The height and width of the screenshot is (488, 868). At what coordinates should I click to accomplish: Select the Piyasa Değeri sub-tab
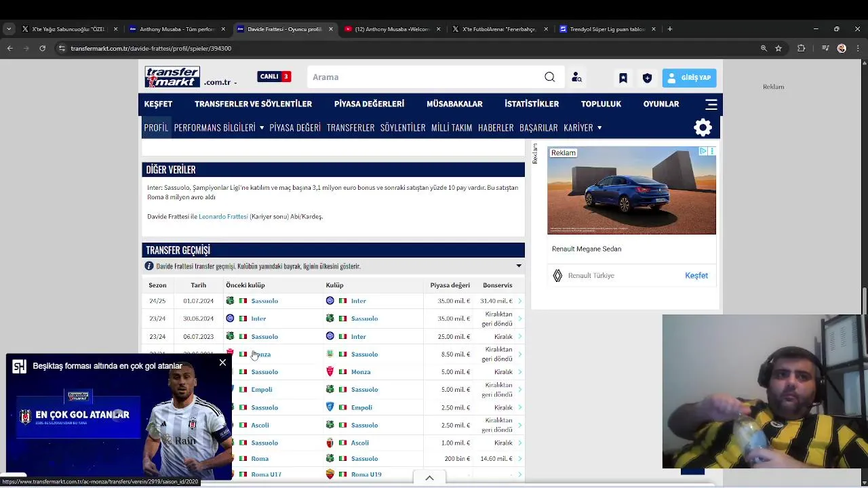pyautogui.click(x=295, y=127)
